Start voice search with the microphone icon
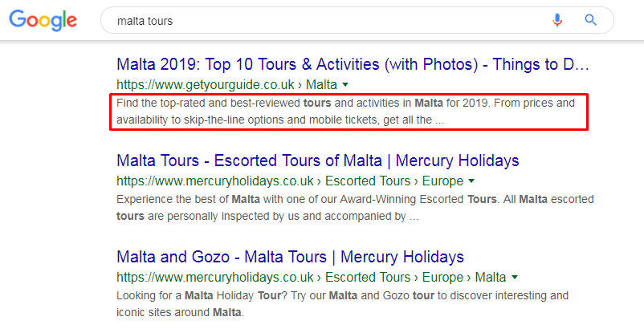Viewport: 644px width, 333px height. pyautogui.click(x=557, y=20)
